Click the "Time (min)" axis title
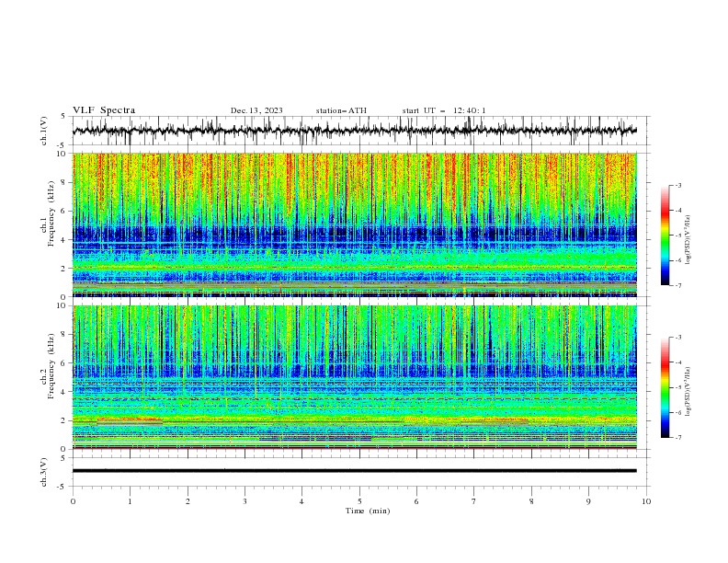Viewport: 728px width, 563px height. coord(368,511)
